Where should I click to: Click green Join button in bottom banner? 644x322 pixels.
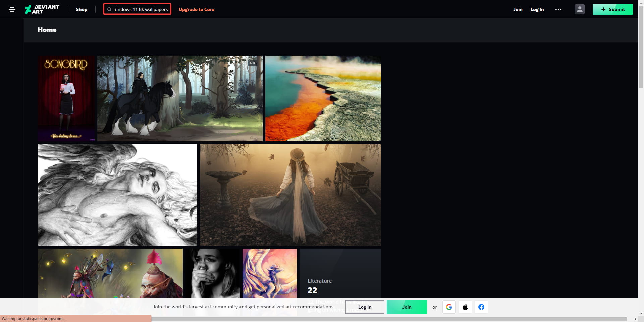[407, 307]
